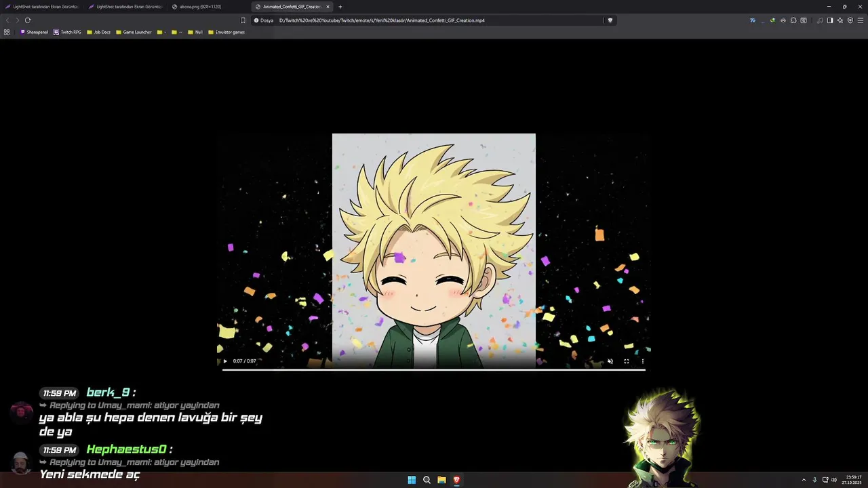The image size is (868, 488).
Task: Open the Twitch RPG bookmark
Action: click(67, 32)
